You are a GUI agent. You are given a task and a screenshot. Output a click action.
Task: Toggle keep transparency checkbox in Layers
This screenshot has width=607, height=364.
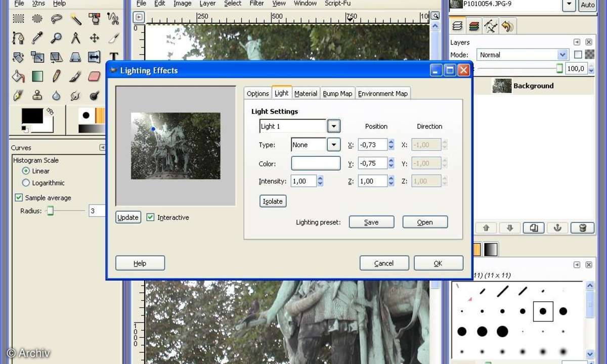[578, 55]
